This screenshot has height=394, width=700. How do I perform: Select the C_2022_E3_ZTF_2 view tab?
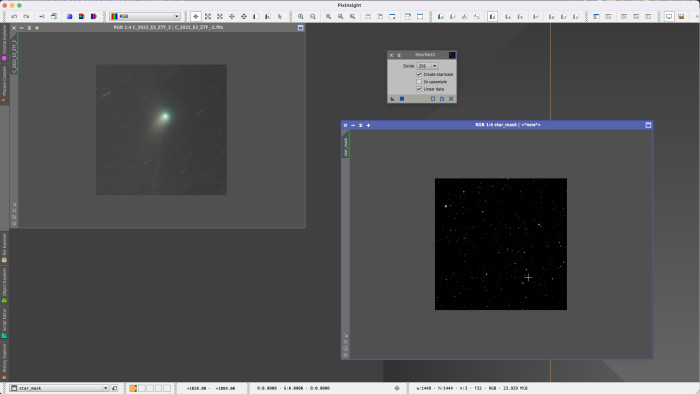pos(14,54)
